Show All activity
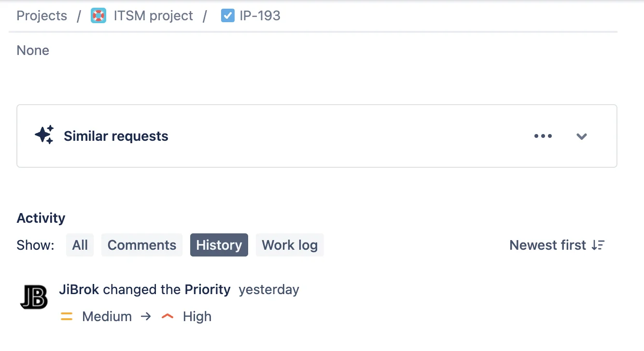The height and width of the screenshot is (351, 644). point(80,245)
